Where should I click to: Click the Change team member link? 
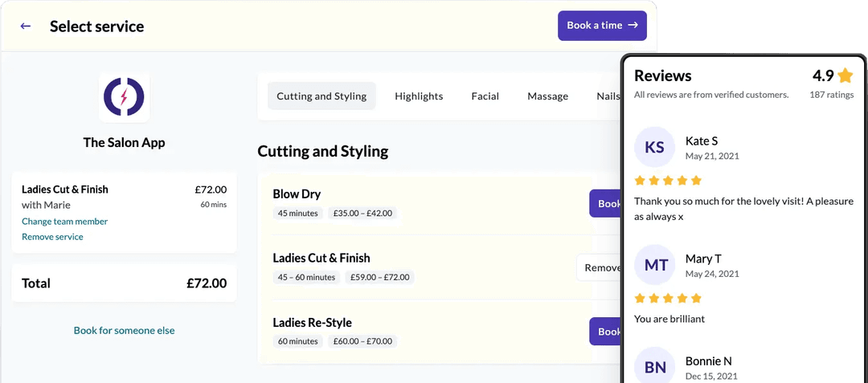click(x=65, y=222)
